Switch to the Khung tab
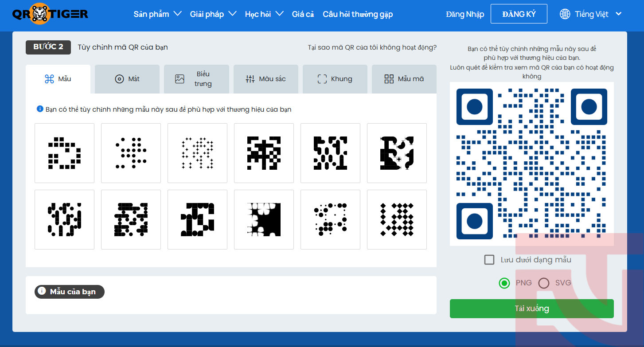644x347 pixels. (x=335, y=79)
